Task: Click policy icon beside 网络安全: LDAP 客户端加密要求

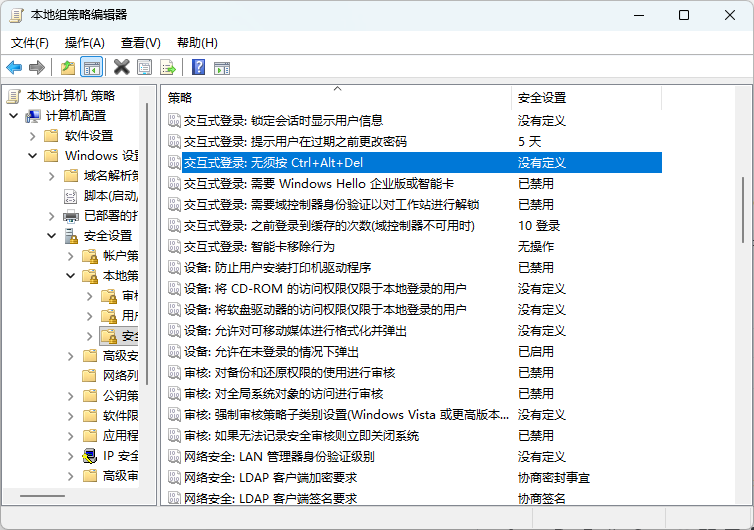Action: 174,478
